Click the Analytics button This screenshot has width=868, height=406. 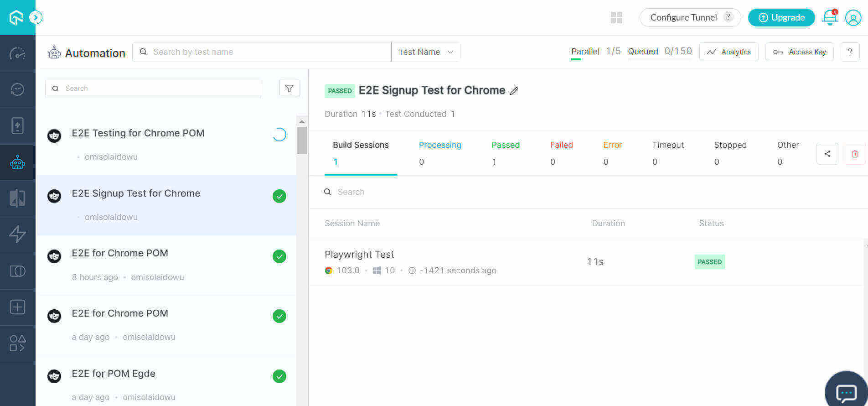click(x=728, y=52)
